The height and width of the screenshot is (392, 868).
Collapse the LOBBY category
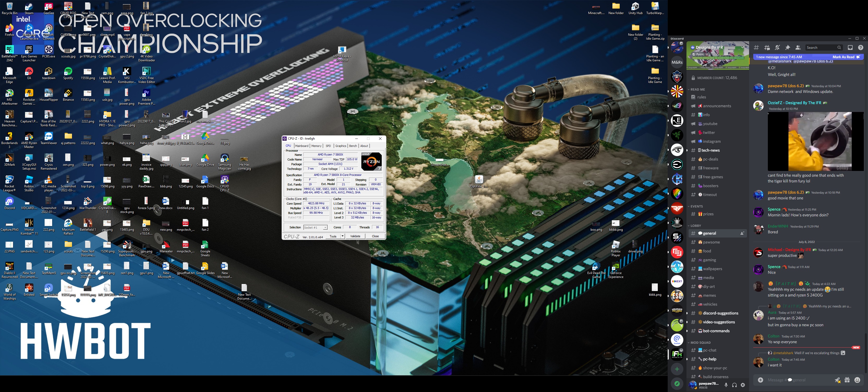(696, 225)
